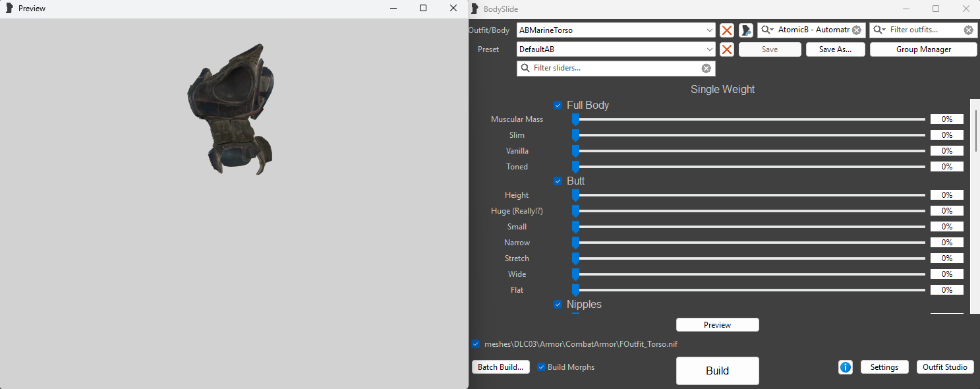Edit the Flat percentage value box

(x=946, y=290)
